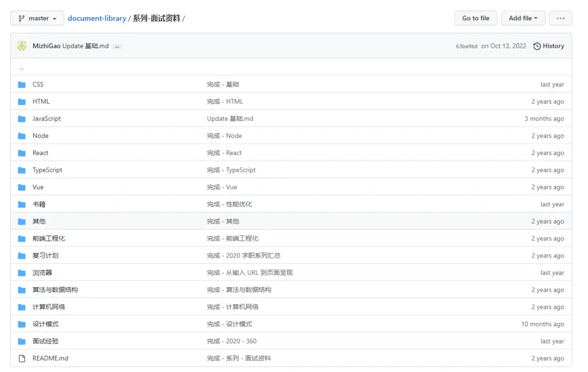Open the React folder
The width and height of the screenshot is (588, 372).
[x=40, y=153]
